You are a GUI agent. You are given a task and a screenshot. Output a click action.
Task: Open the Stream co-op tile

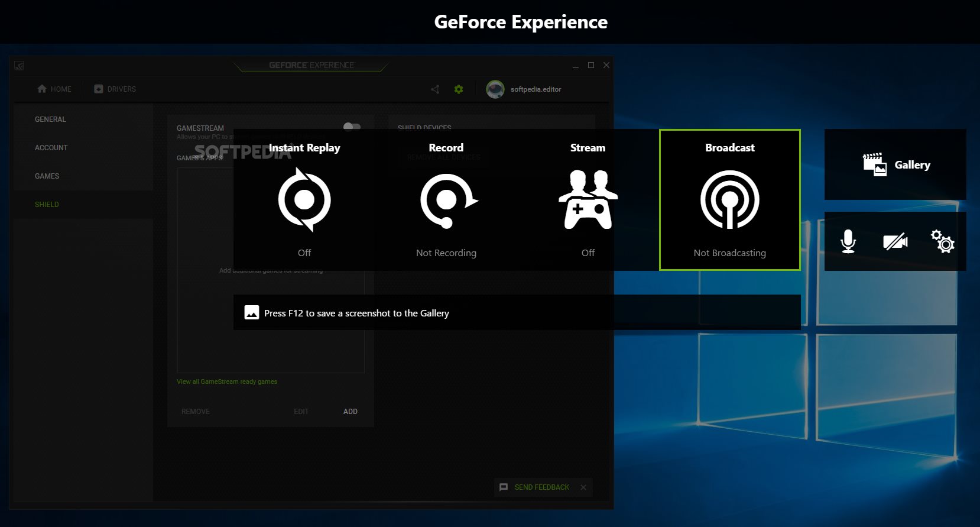click(x=588, y=200)
